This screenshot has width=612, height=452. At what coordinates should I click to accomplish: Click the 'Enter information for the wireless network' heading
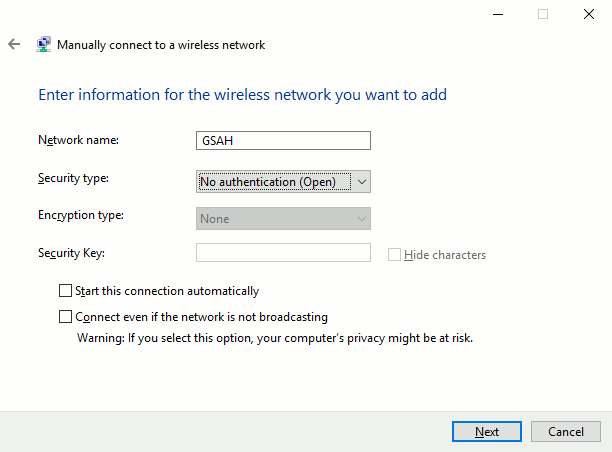tap(242, 95)
